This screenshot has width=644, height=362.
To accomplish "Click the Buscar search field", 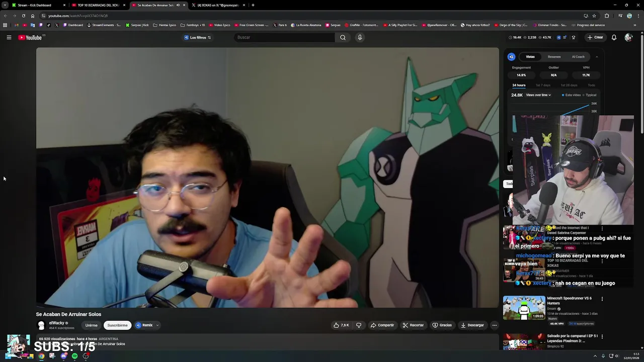I will click(285, 37).
